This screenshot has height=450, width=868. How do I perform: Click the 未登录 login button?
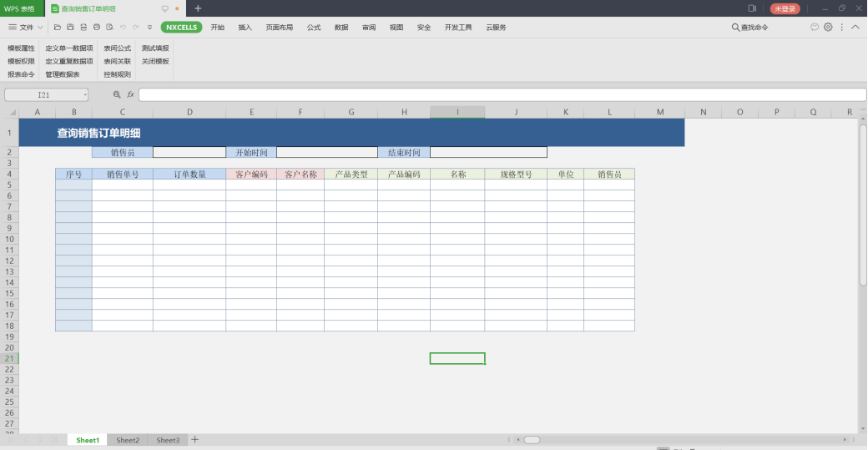tap(785, 8)
